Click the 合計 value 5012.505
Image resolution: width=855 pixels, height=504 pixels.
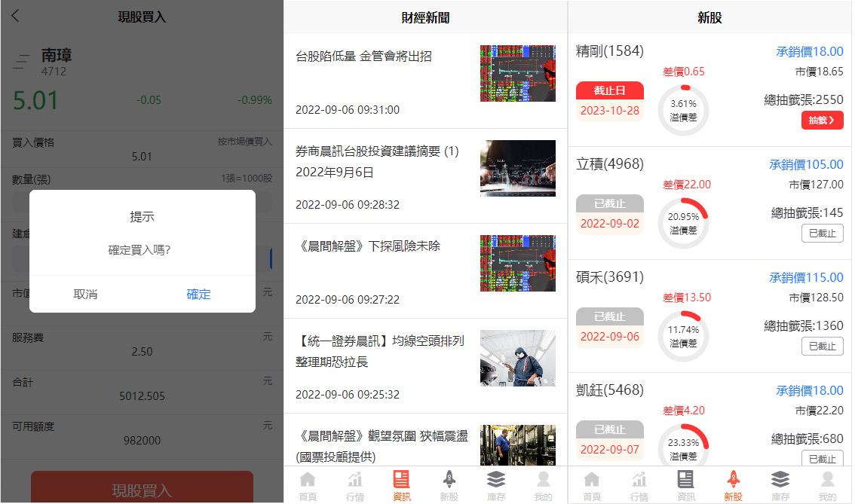click(142, 396)
